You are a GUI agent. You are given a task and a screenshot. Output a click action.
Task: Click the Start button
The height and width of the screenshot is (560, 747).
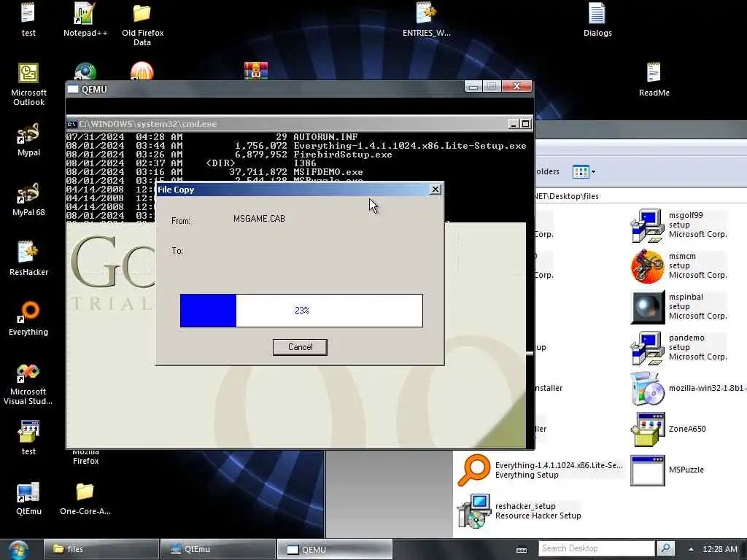18,550
